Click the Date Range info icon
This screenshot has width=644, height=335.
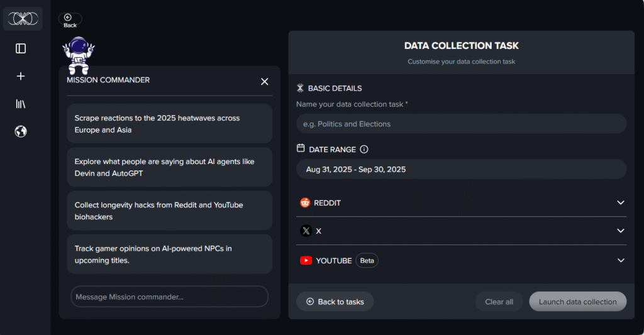pos(364,150)
